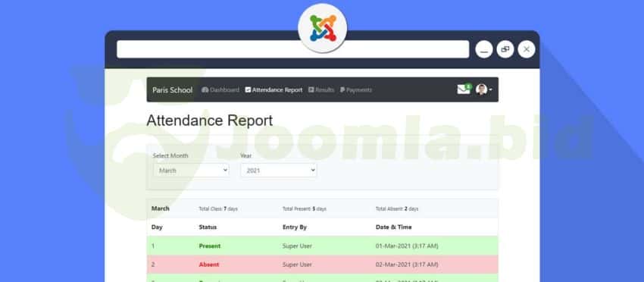Click the Results icon in navbar
The height and width of the screenshot is (282, 644).
(x=311, y=89)
